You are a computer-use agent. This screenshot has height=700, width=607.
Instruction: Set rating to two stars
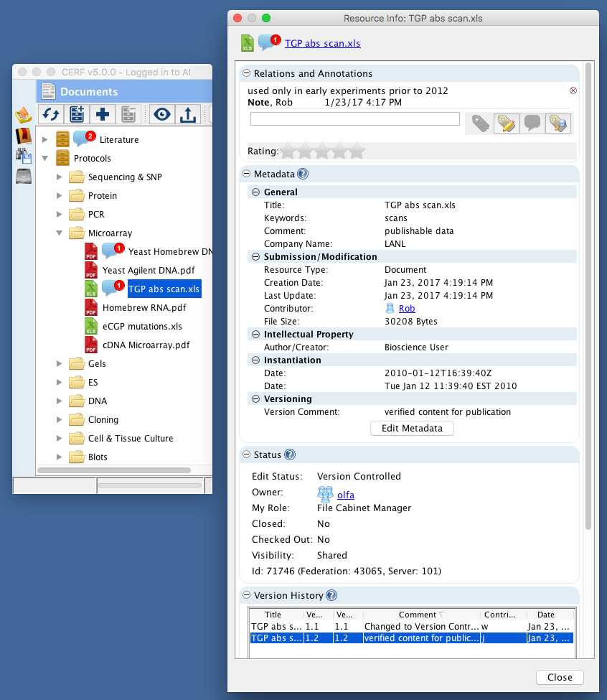click(x=305, y=151)
